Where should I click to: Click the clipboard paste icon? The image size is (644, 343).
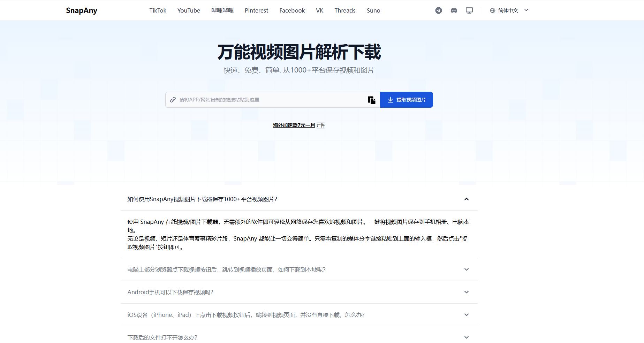(x=372, y=100)
